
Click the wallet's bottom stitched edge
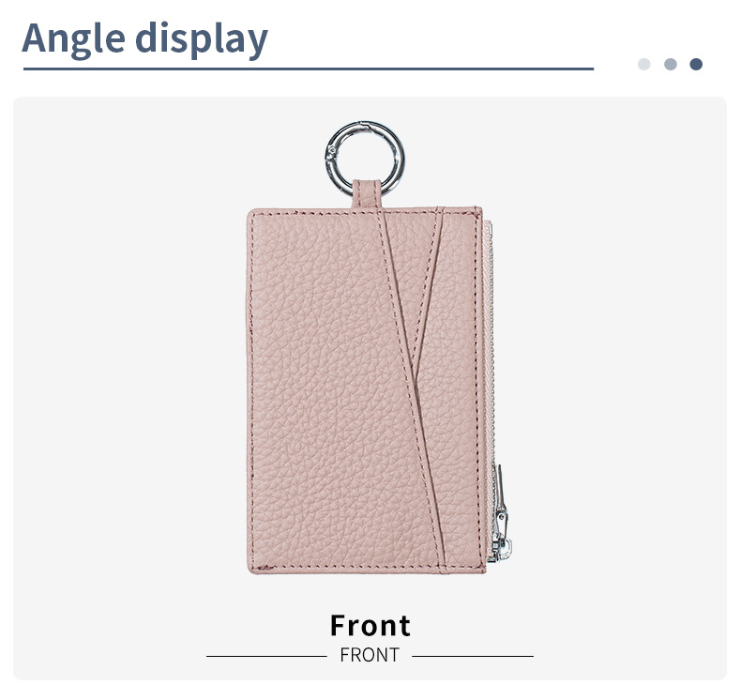click(367, 568)
